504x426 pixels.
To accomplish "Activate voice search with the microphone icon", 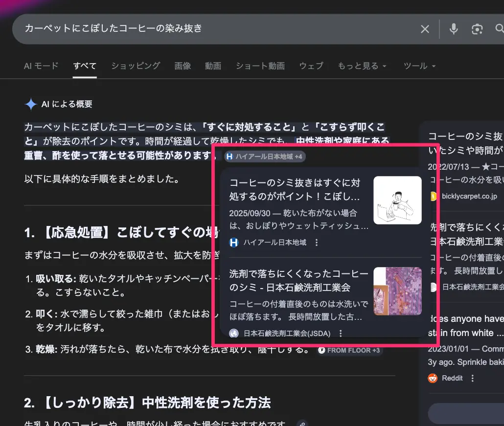I will [453, 29].
